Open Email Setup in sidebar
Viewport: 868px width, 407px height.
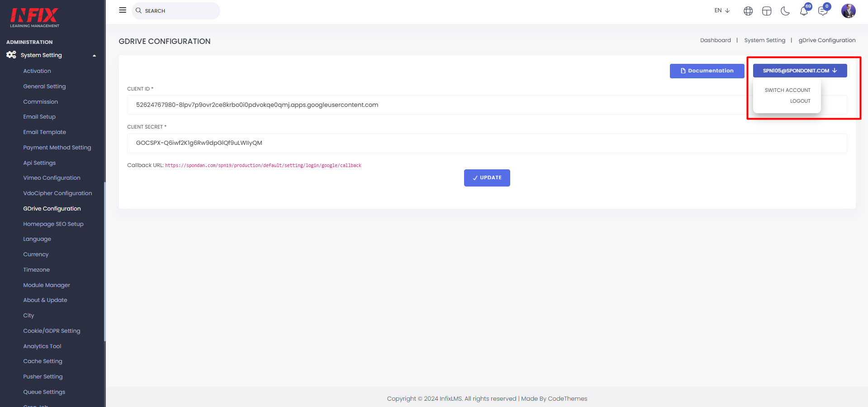(39, 117)
